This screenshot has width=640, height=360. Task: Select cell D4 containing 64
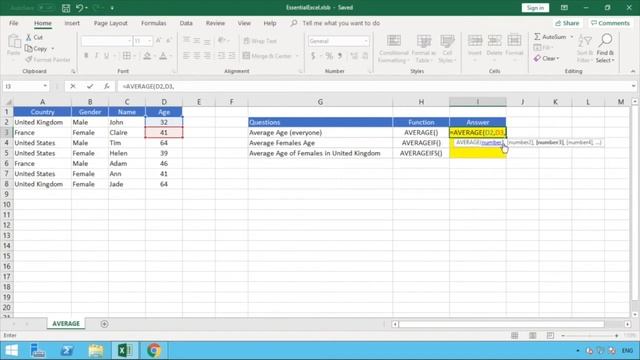(164, 143)
